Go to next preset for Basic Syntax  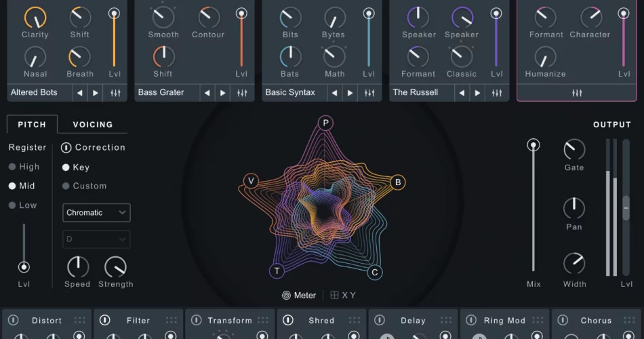click(350, 93)
